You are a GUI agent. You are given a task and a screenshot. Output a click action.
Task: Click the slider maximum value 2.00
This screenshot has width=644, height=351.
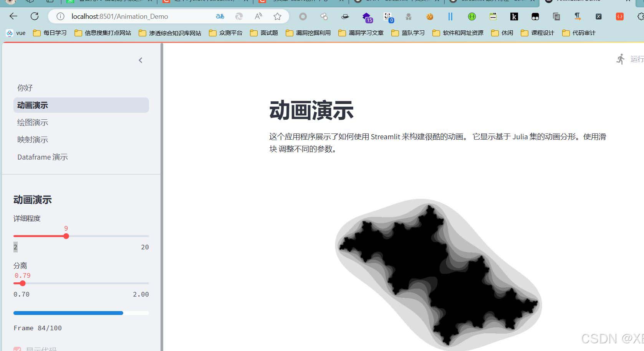[x=141, y=294]
